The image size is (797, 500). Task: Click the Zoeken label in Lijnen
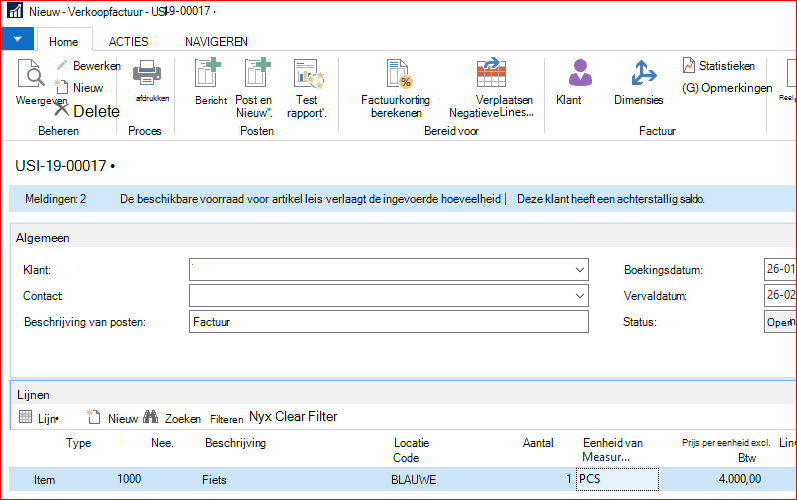click(182, 419)
